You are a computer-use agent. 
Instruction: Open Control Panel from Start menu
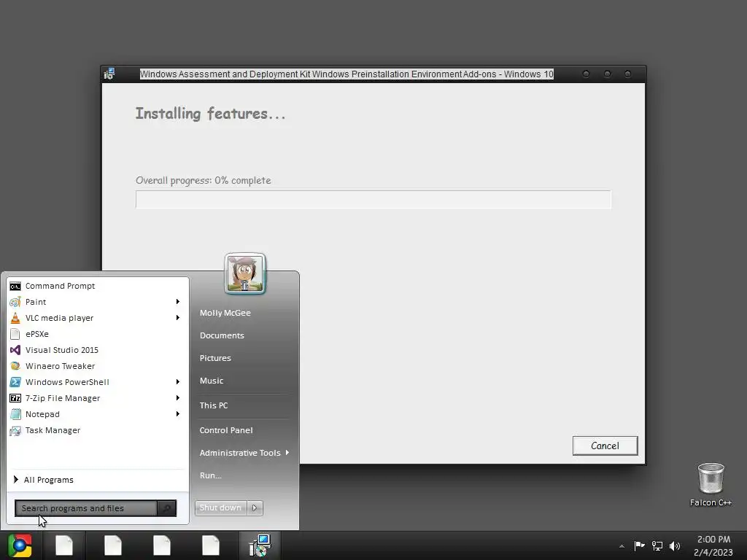pyautogui.click(x=226, y=430)
